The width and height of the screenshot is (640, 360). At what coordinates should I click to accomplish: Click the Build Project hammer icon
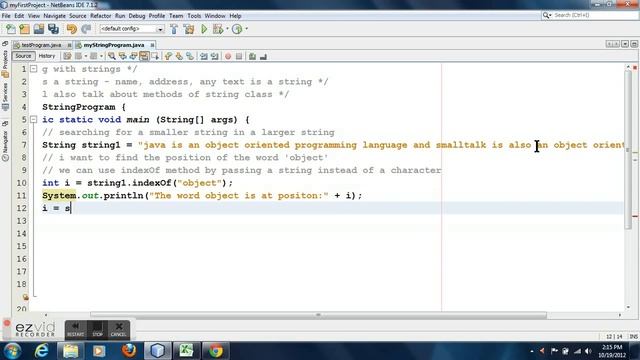[x=174, y=29]
